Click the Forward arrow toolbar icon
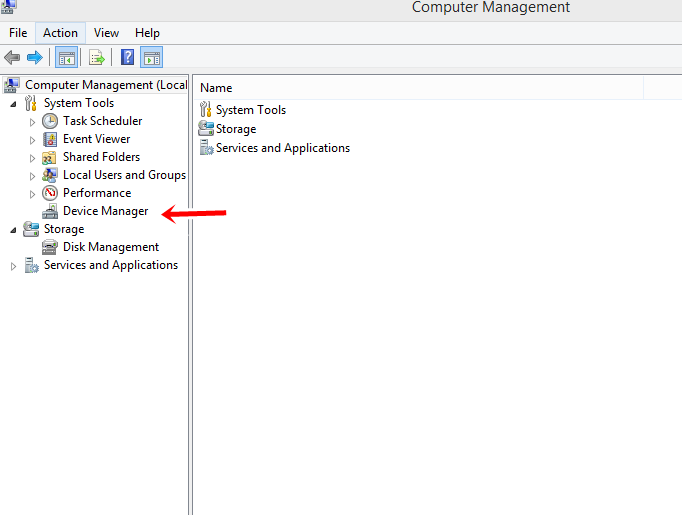This screenshot has width=682, height=515. click(x=35, y=57)
